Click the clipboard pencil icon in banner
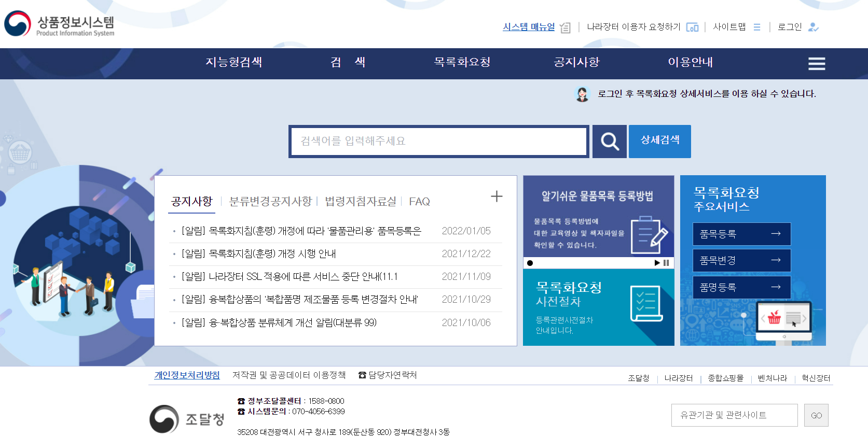Viewport: 868px width, 437px height. pos(649,235)
